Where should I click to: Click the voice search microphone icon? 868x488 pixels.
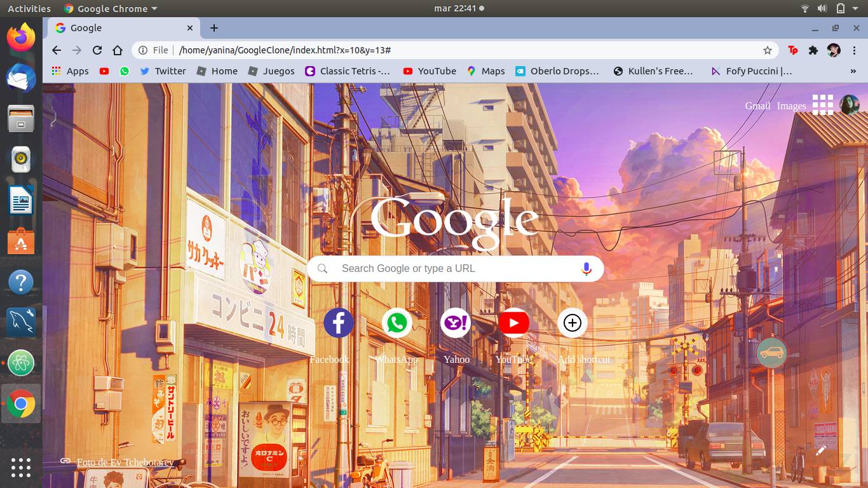click(x=586, y=268)
